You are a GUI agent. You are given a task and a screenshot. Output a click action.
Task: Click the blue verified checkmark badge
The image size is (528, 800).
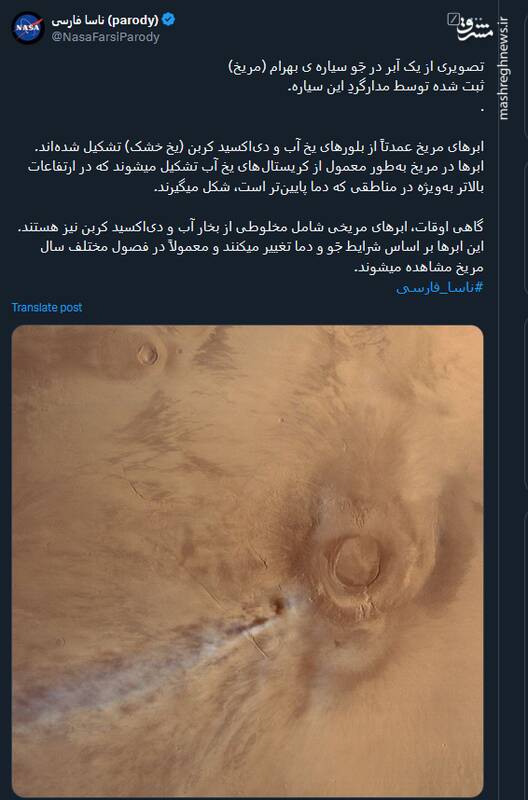point(168,20)
